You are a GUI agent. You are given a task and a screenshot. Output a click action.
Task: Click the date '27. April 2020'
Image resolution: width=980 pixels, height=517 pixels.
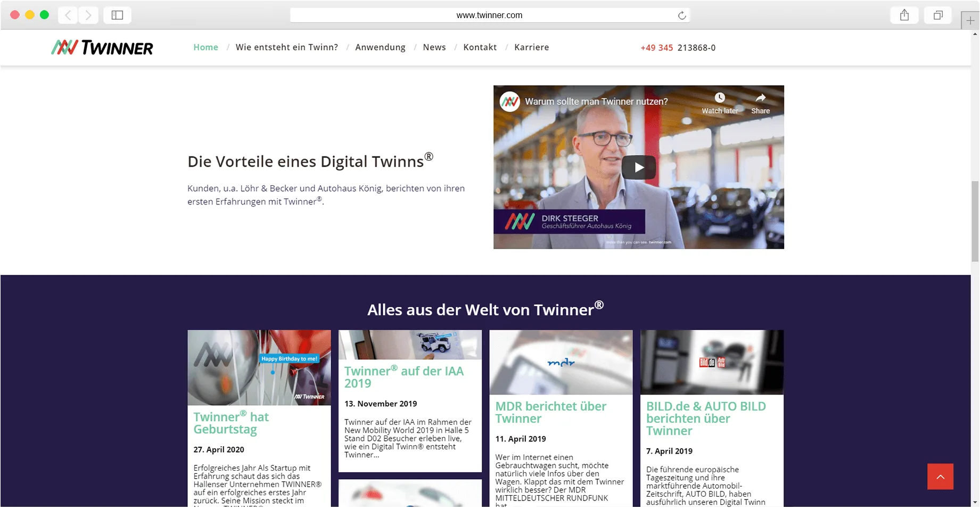coord(219,450)
